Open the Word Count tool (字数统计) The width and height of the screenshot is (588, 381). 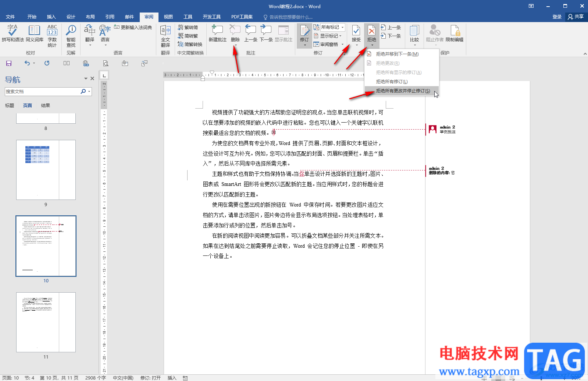click(52, 36)
